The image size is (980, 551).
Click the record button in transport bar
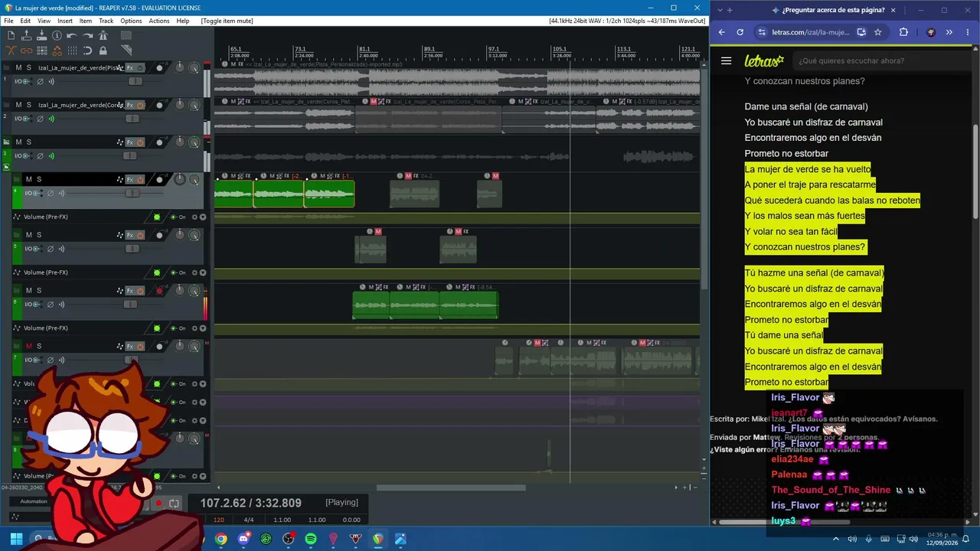coord(159,503)
